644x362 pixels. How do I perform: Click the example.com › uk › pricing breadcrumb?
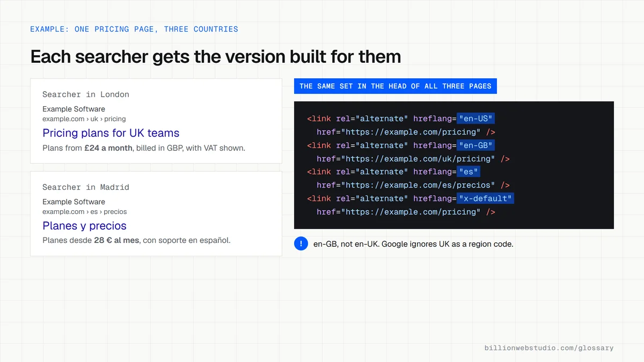(x=84, y=119)
